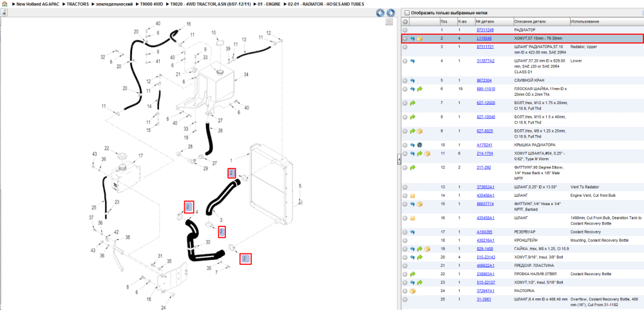644x310 pixels.
Task: Open 'TRACTORS' breadcrumb
Action: click(x=78, y=4)
